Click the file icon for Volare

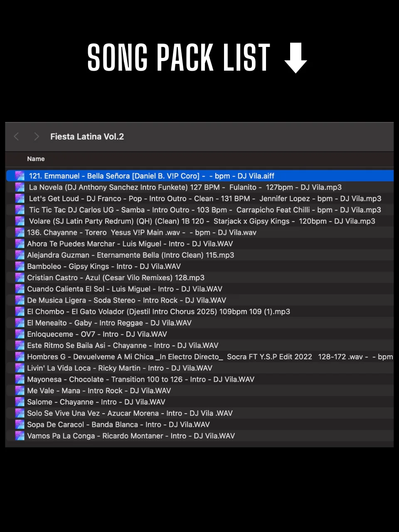[20, 221]
